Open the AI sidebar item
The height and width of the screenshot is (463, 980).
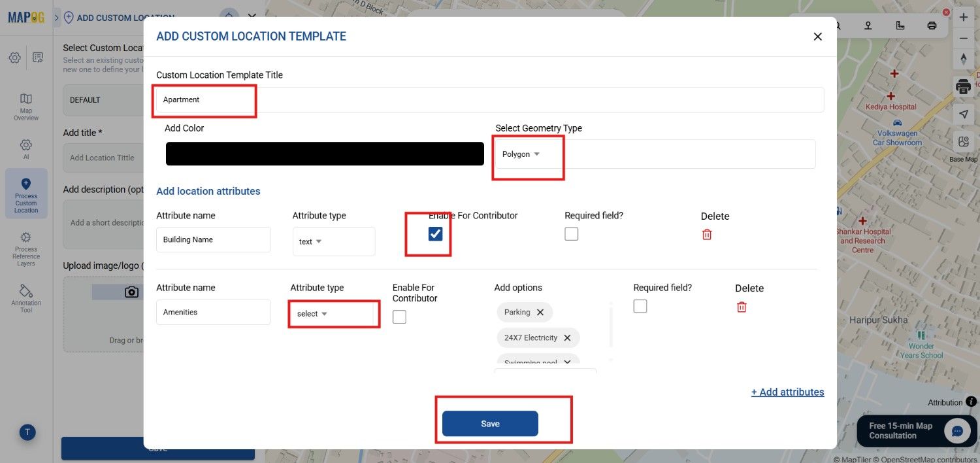pyautogui.click(x=26, y=148)
